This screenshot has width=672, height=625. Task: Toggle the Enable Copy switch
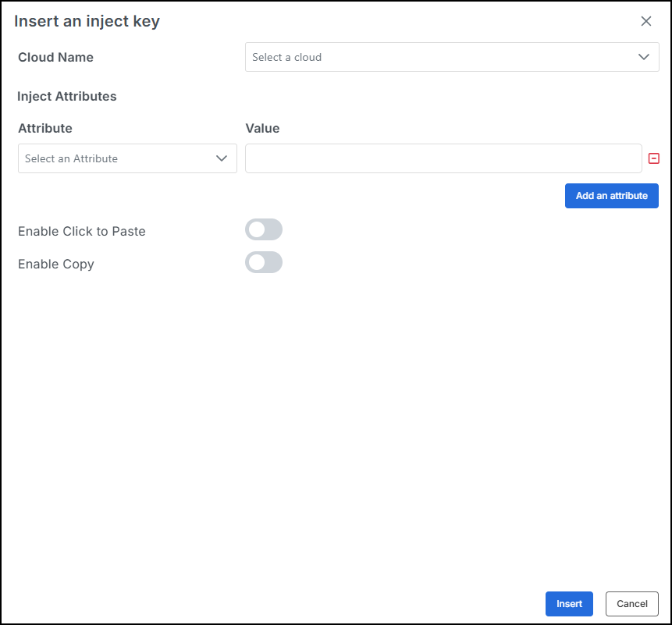[x=264, y=262]
